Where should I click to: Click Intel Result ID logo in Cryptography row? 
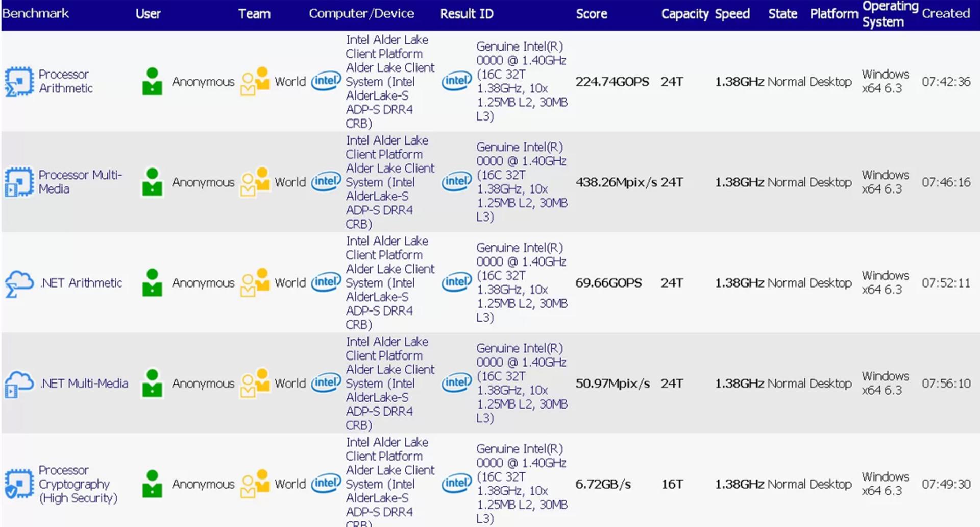[457, 483]
